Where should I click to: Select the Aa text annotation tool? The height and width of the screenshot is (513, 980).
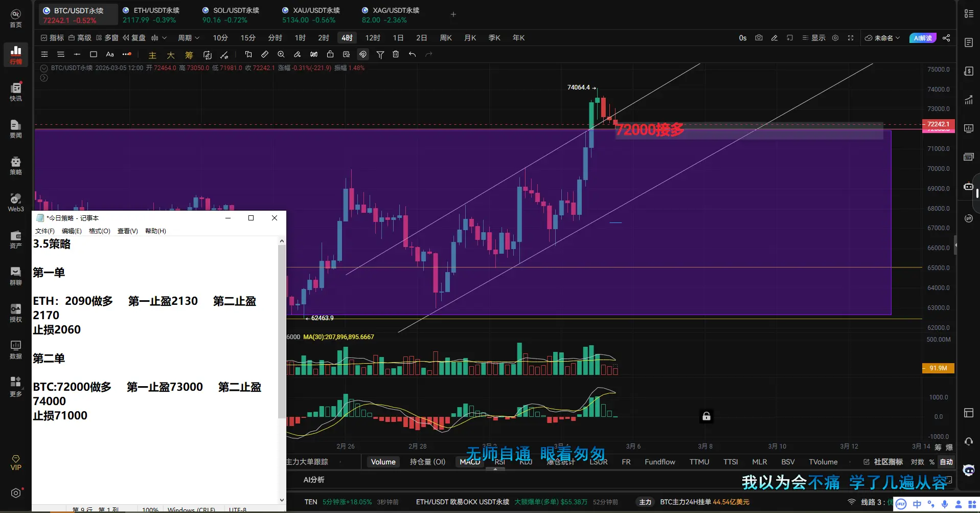[x=110, y=54]
